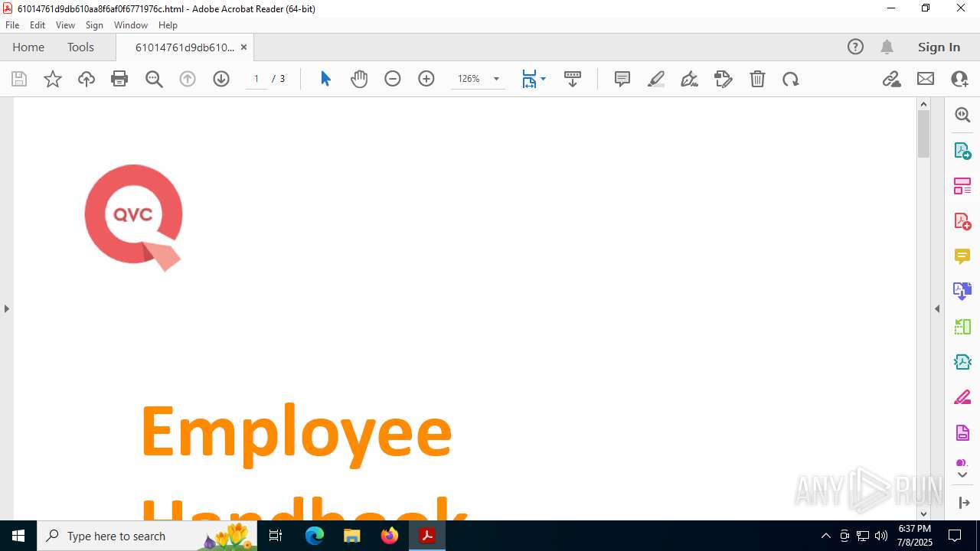Open the pink Fill & Sign tool
Viewport: 980px width, 551px height.
[962, 397]
